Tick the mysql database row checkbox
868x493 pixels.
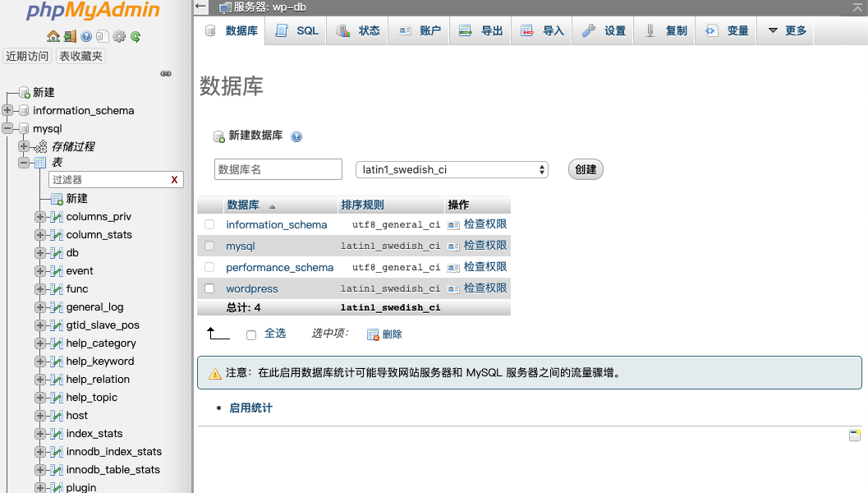coord(209,245)
